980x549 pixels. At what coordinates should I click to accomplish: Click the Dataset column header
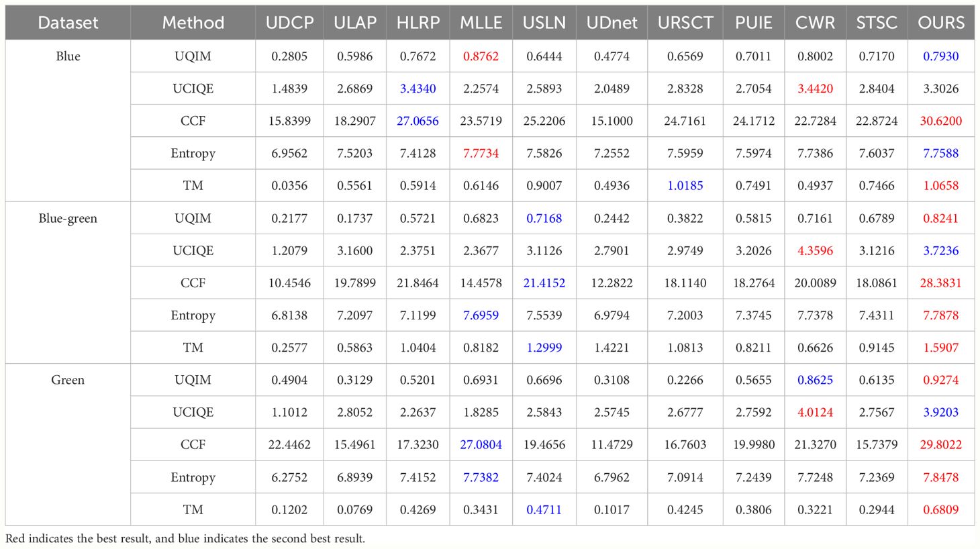(x=68, y=23)
